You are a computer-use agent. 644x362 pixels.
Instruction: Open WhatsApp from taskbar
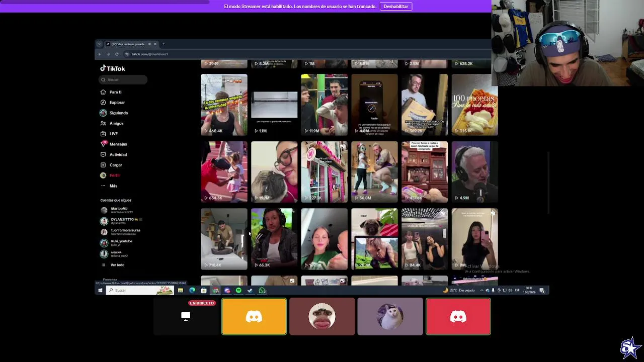(262, 290)
